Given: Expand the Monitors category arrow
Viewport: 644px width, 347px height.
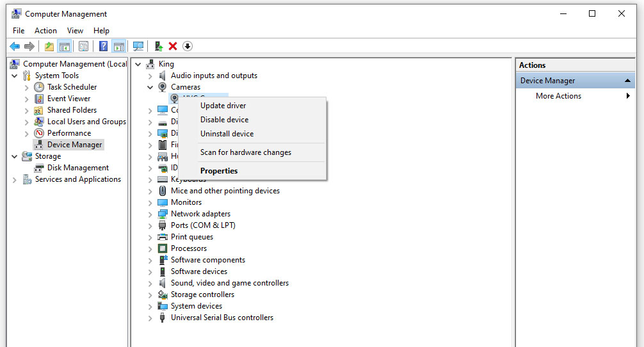Looking at the screenshot, I should [x=150, y=202].
